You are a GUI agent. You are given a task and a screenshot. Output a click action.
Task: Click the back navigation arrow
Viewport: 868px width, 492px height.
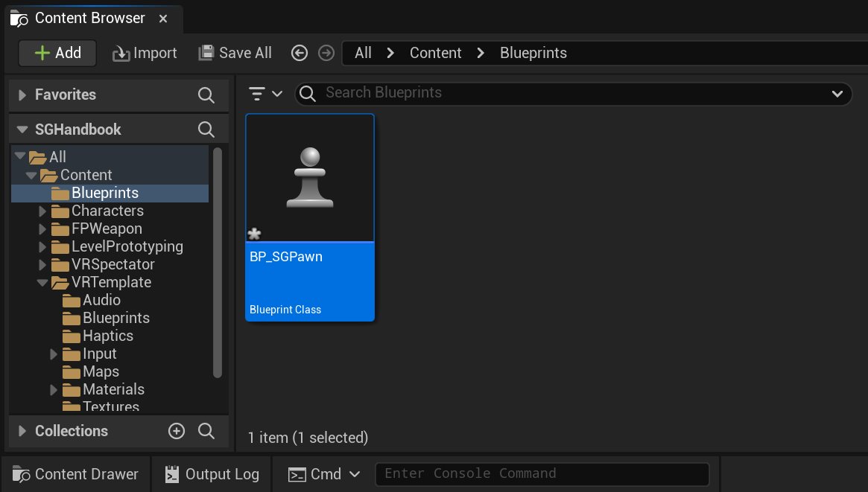pos(300,53)
